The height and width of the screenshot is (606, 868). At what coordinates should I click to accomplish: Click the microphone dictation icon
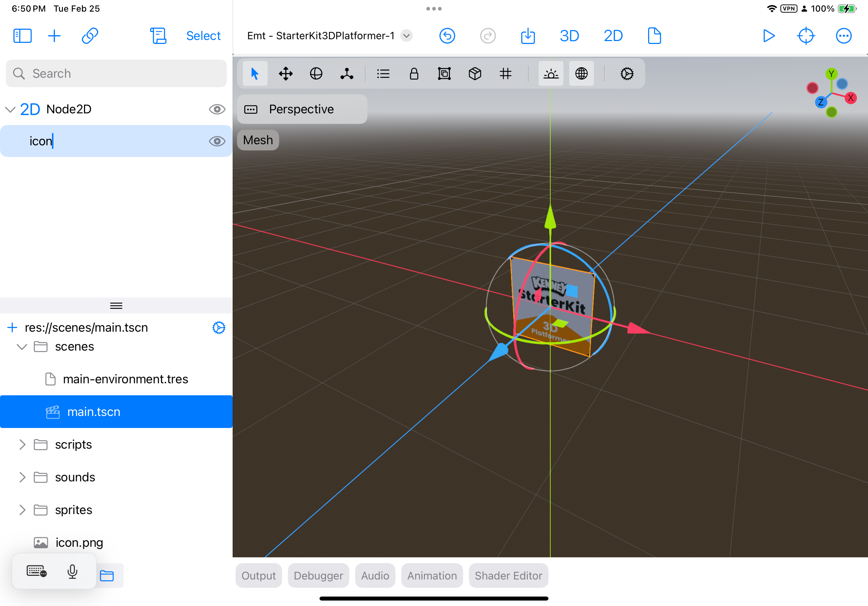pyautogui.click(x=72, y=571)
